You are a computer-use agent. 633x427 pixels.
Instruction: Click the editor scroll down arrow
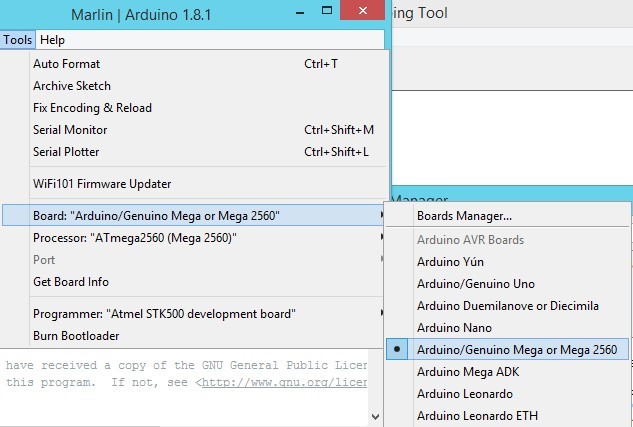375,417
